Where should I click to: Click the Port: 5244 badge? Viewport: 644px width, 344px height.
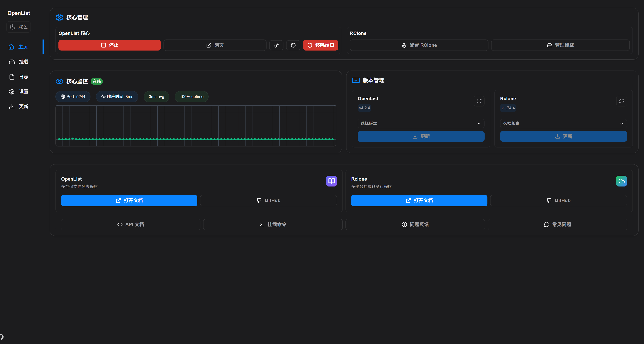[73, 97]
